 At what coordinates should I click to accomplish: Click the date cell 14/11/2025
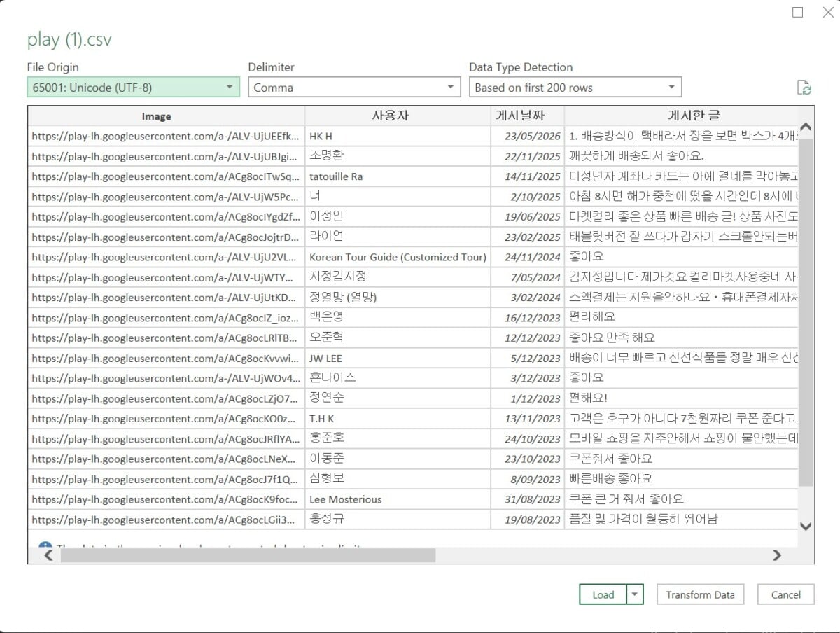click(x=528, y=176)
